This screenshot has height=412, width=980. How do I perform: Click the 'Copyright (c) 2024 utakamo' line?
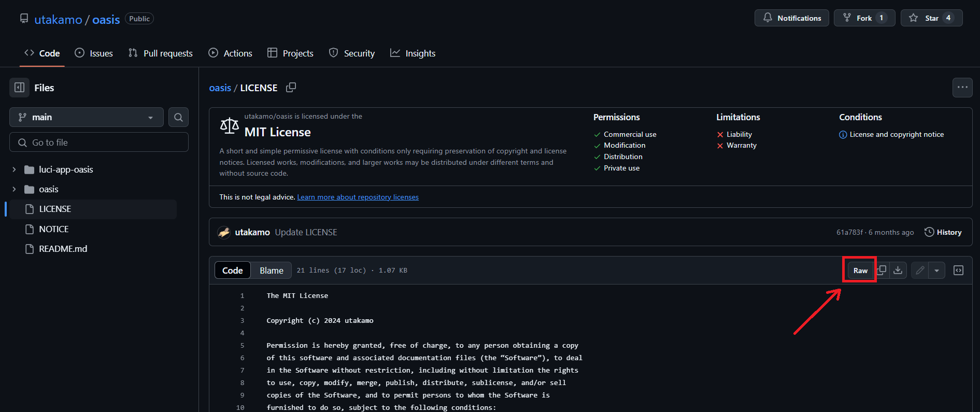pyautogui.click(x=320, y=321)
